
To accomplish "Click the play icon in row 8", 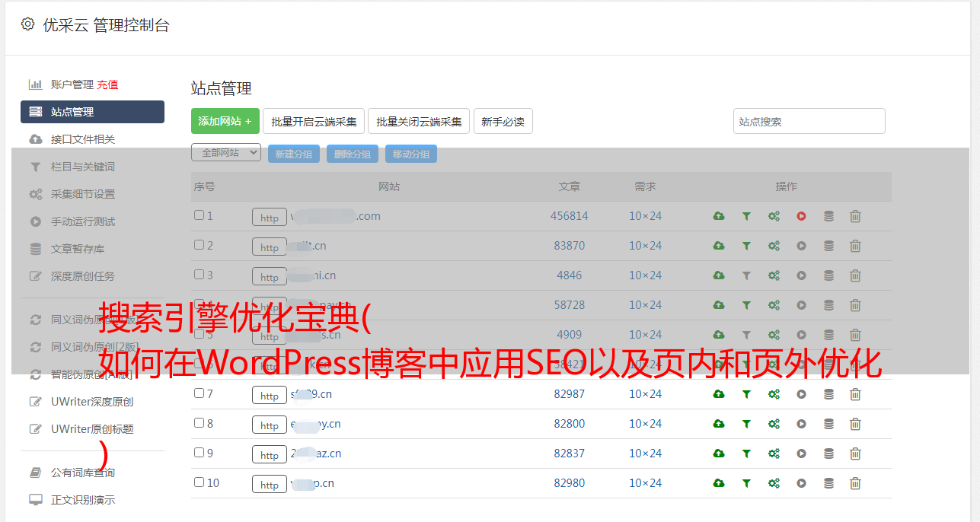I will (801, 424).
